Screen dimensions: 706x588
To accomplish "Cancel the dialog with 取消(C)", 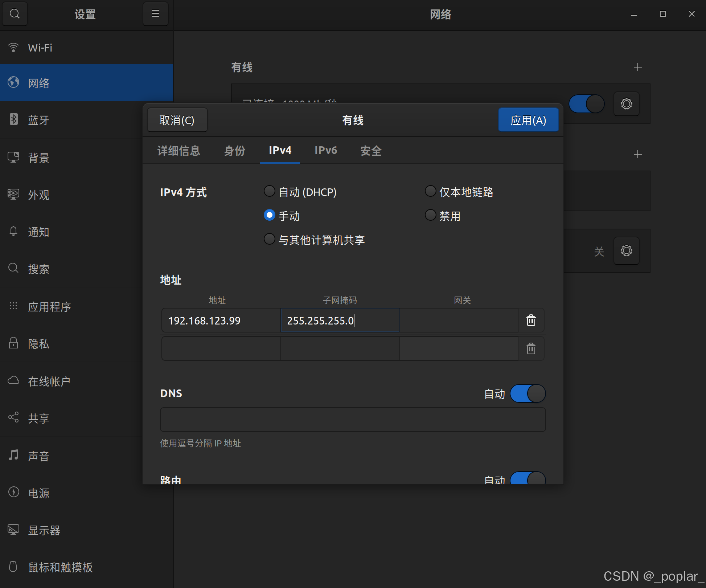I will 177,120.
